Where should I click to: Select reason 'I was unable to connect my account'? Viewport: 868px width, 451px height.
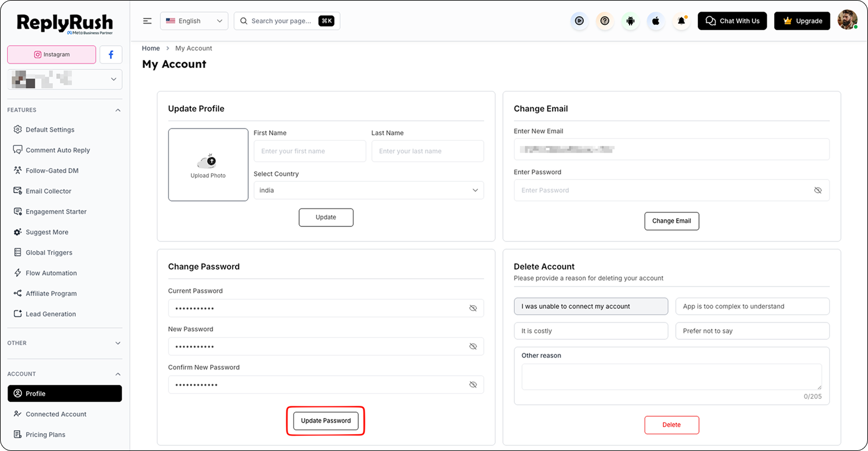(591, 306)
